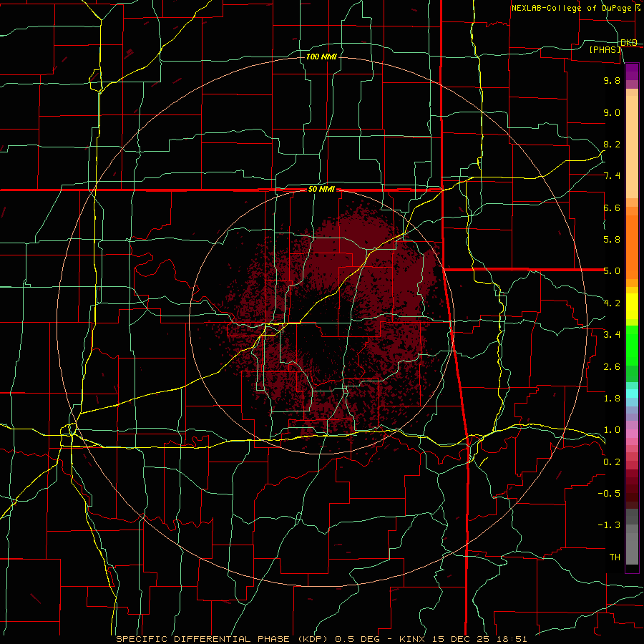Click the 50 NMI range ring label
Viewport: 644px width, 644px height.
pos(321,190)
